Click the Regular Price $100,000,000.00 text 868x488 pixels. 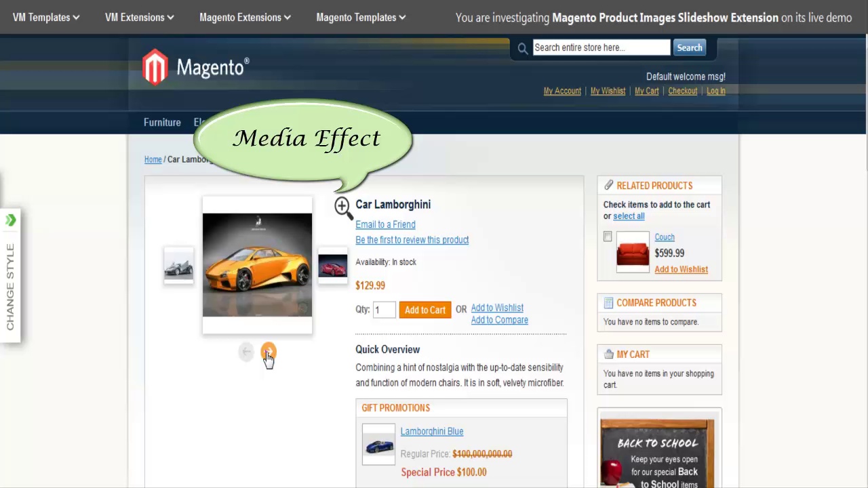click(456, 454)
